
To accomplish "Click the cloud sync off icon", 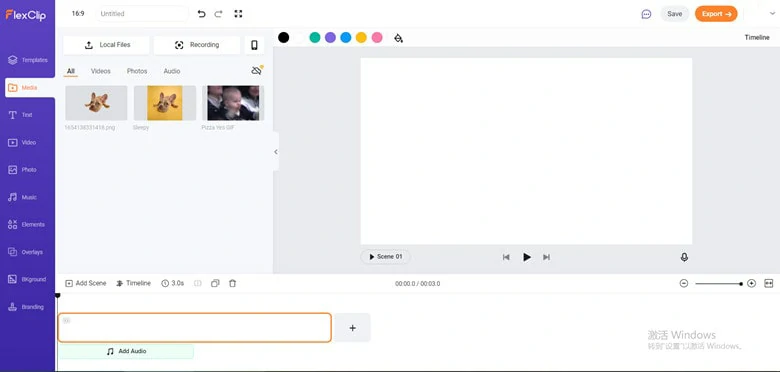I will (257, 71).
